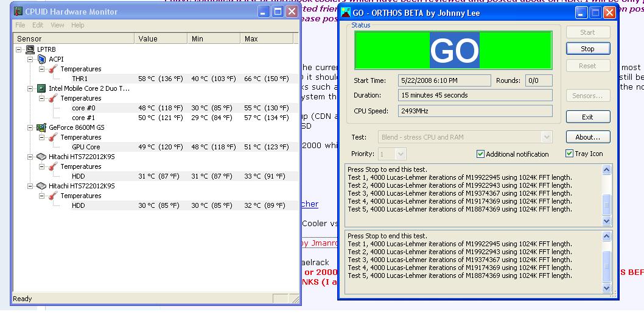
Task: Collapse the second Hitachi HTS722012K9S node
Action: pos(30,186)
